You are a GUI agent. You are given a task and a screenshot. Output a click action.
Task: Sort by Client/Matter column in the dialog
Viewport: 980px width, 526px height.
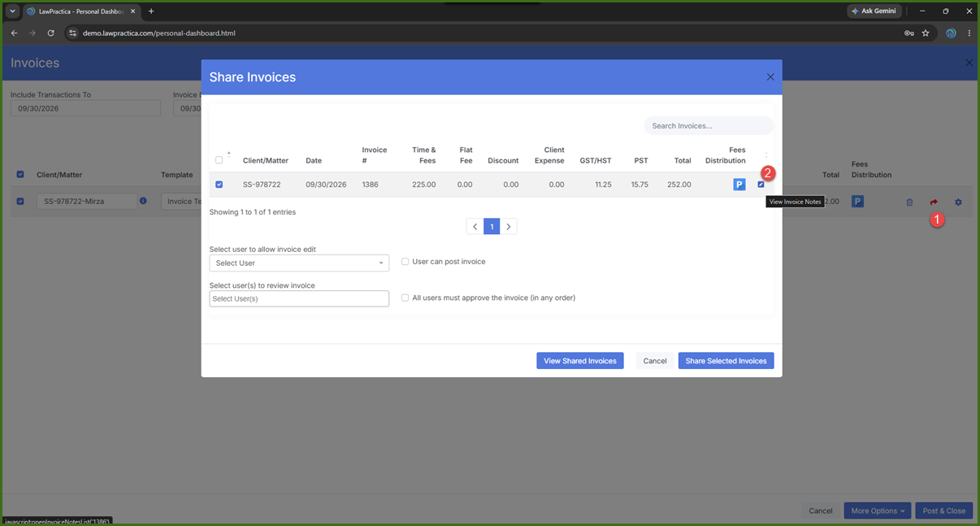tap(266, 161)
